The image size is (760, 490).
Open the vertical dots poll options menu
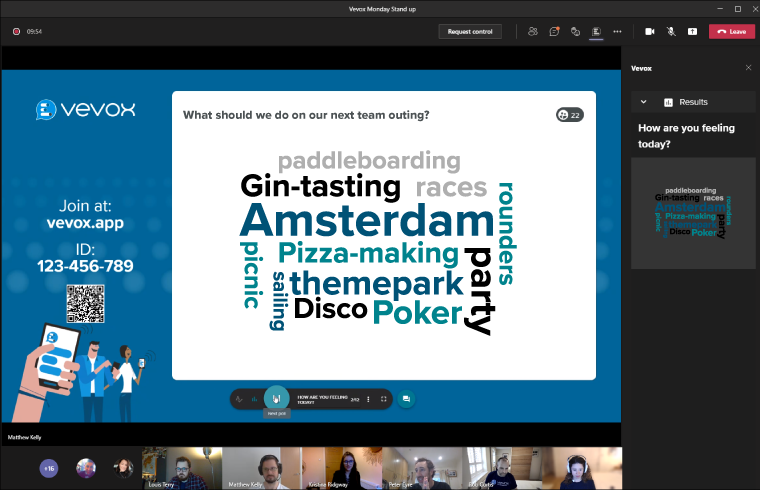tap(368, 398)
